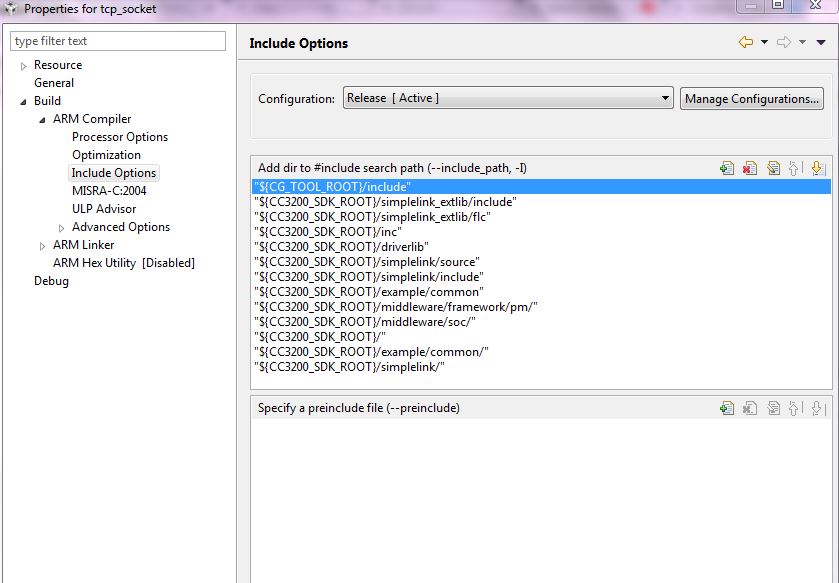Open the Optimization page

click(x=106, y=155)
